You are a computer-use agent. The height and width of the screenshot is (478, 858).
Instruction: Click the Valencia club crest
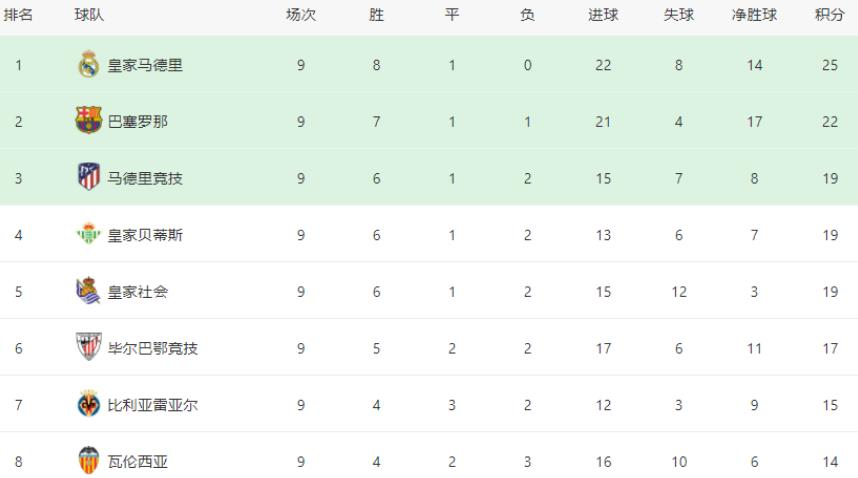point(88,460)
